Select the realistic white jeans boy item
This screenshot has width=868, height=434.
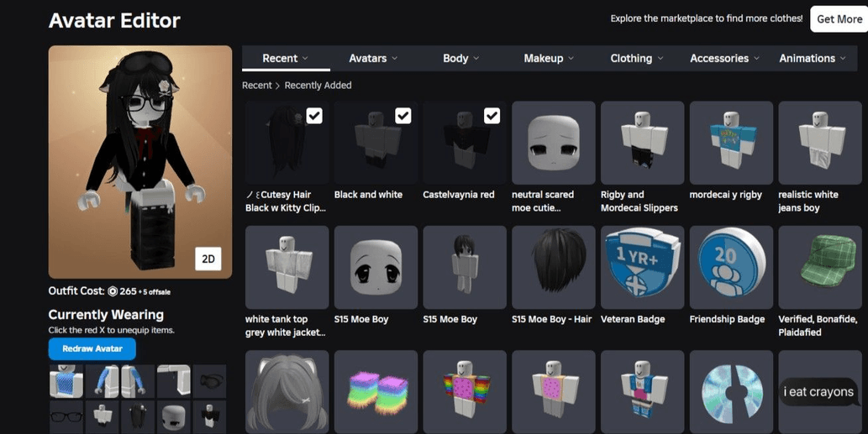(820, 143)
